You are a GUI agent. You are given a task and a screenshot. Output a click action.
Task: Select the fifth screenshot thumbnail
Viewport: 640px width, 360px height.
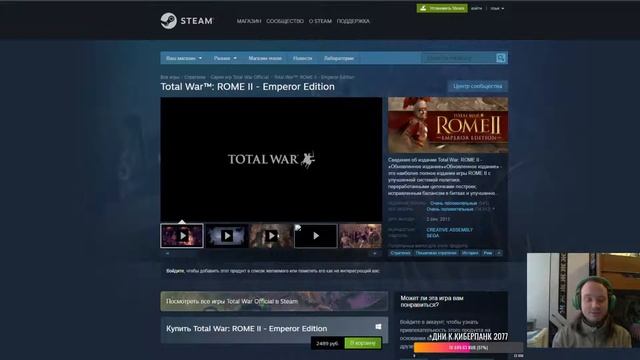[360, 236]
